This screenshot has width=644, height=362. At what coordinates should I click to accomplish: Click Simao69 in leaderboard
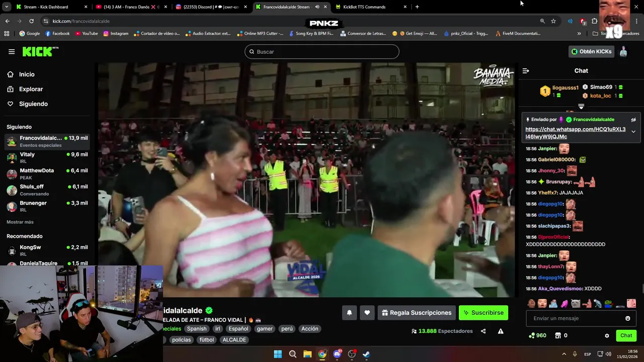(601, 87)
